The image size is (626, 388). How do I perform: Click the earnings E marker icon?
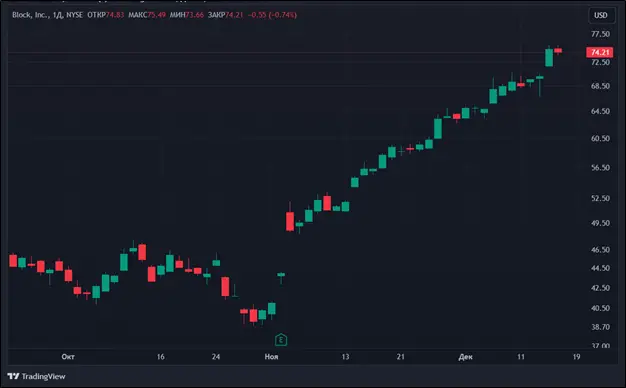tap(281, 340)
